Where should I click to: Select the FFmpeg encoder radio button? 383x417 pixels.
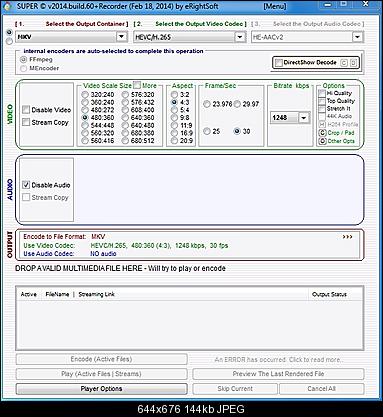pyautogui.click(x=23, y=60)
